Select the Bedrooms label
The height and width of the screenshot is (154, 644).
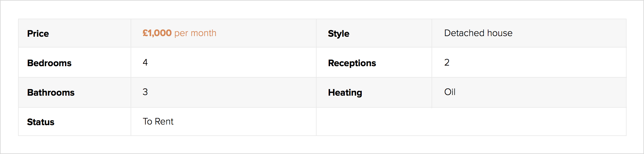pos(49,63)
